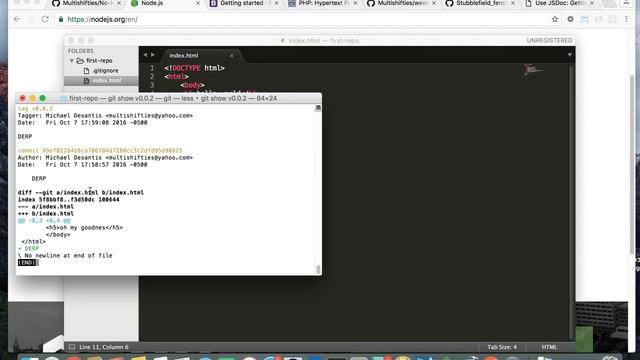This screenshot has width=640, height=360.
Task: Click the 'tag v0.0.2' line in terminal
Action: tap(35, 109)
